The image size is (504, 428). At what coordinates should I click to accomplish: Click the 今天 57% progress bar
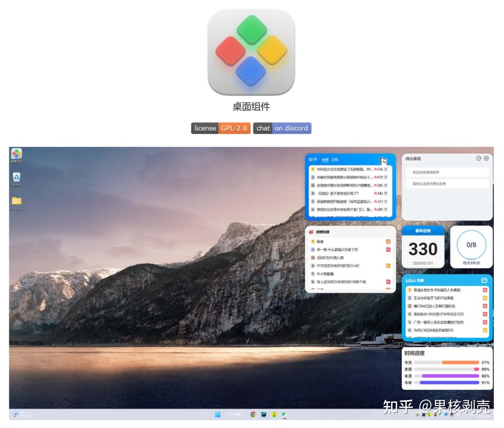tap(447, 362)
